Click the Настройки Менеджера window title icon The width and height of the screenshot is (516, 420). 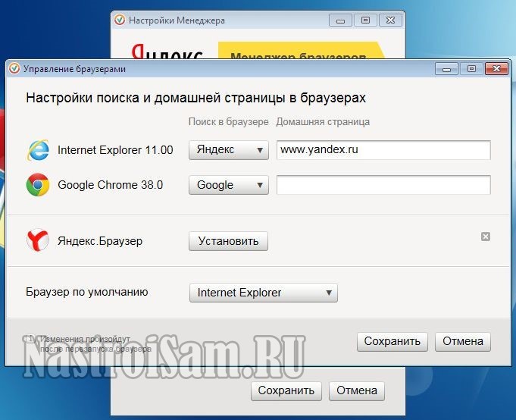120,20
